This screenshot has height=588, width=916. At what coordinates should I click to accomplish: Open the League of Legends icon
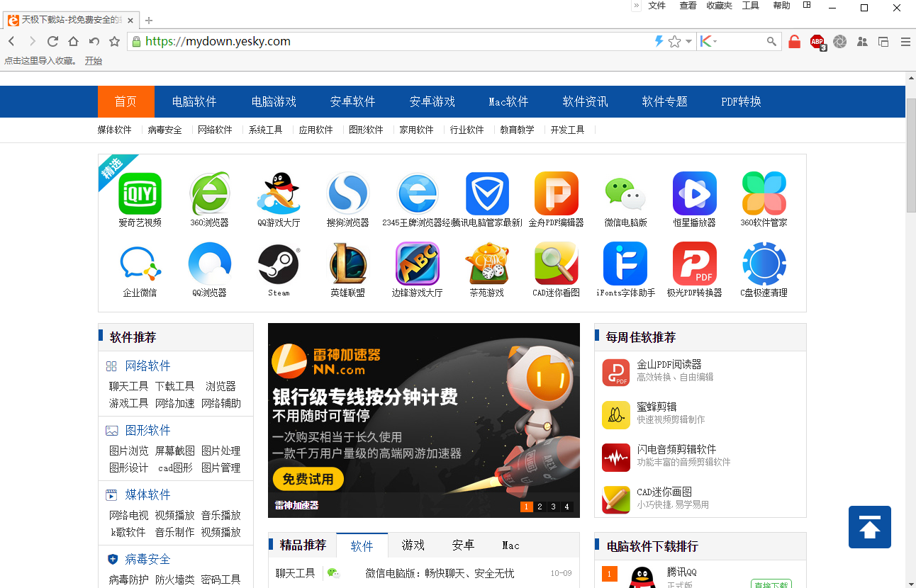coord(348,264)
